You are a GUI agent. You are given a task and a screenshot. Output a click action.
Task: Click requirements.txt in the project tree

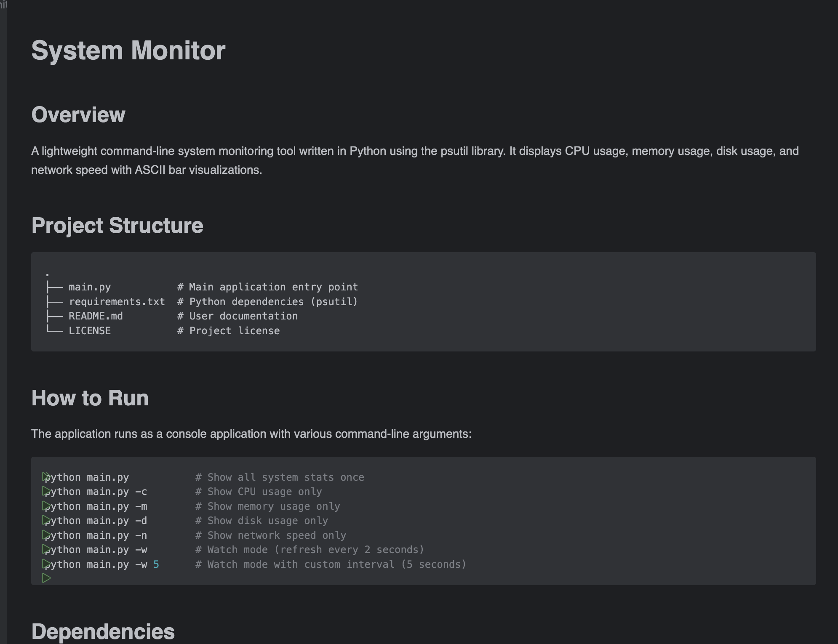pos(117,302)
